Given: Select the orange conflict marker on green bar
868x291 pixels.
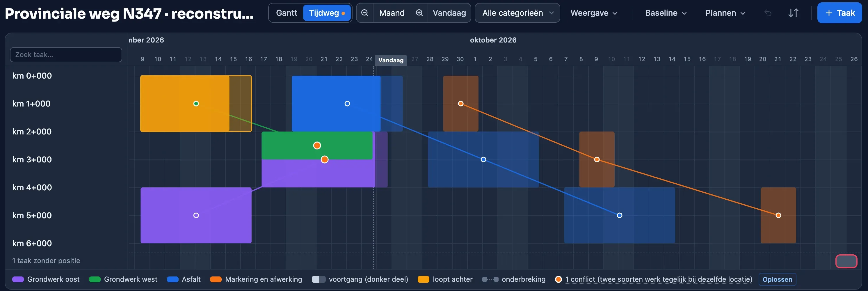Looking at the screenshot, I should pyautogui.click(x=317, y=145).
